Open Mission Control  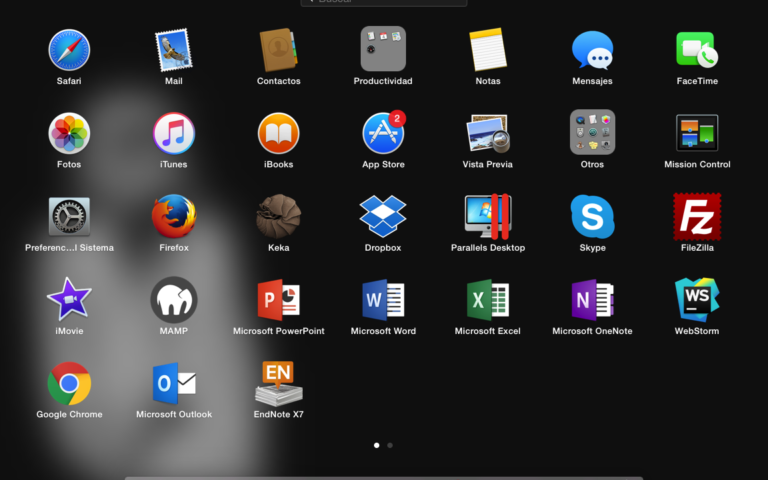tap(697, 133)
